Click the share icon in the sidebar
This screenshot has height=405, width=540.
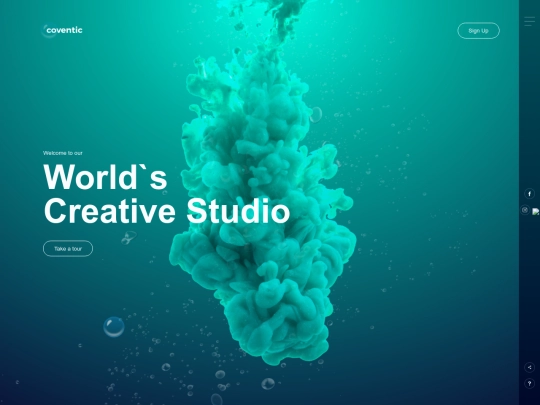pos(529,367)
